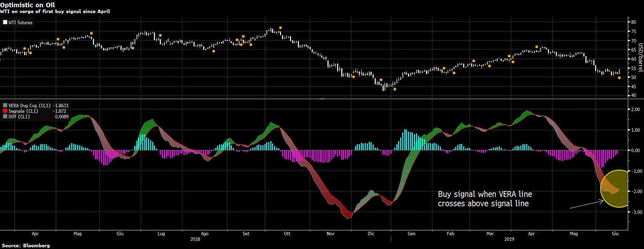Click the "2019" year label

point(509,239)
